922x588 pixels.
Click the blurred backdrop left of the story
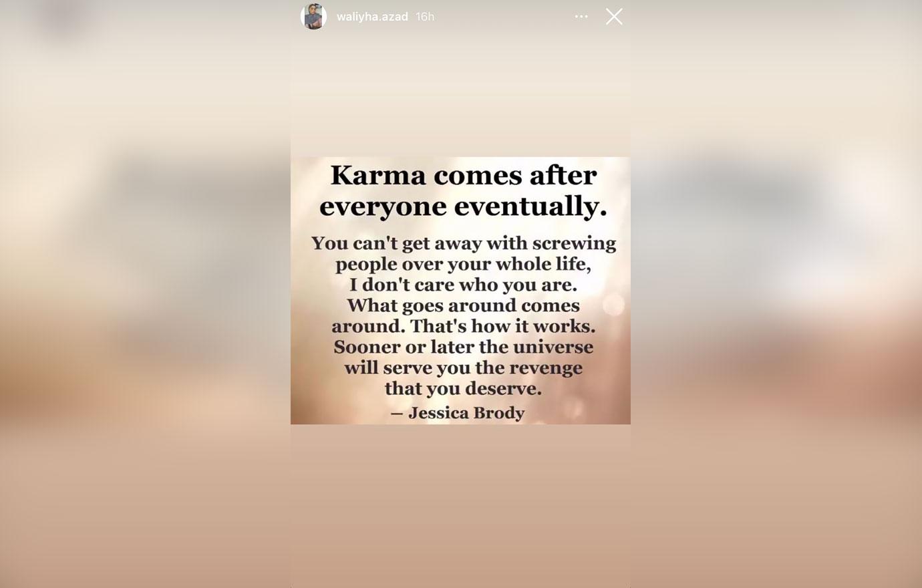point(145,294)
